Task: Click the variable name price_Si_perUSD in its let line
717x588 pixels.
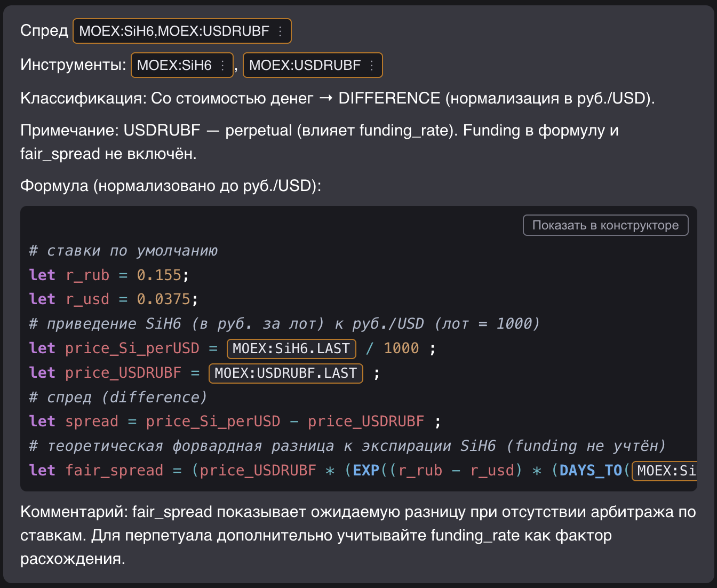Action: (x=132, y=348)
